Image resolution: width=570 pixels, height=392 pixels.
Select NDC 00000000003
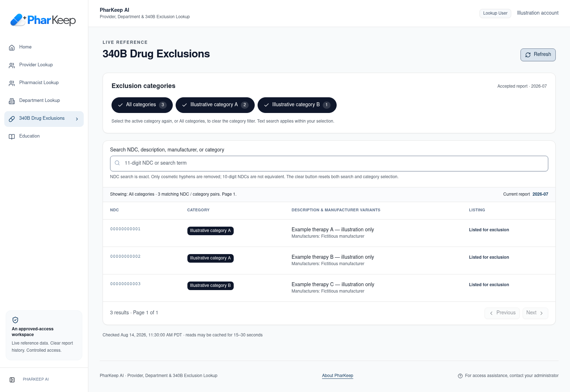click(x=125, y=284)
